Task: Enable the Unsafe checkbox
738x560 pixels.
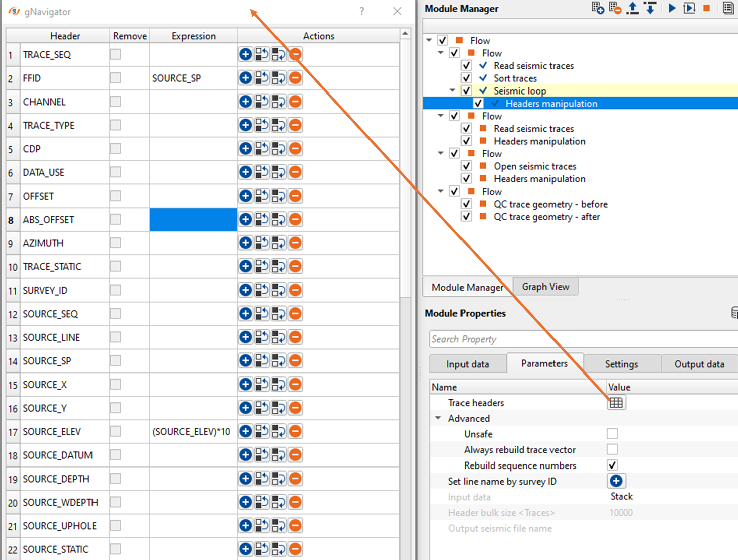Action: [x=612, y=434]
